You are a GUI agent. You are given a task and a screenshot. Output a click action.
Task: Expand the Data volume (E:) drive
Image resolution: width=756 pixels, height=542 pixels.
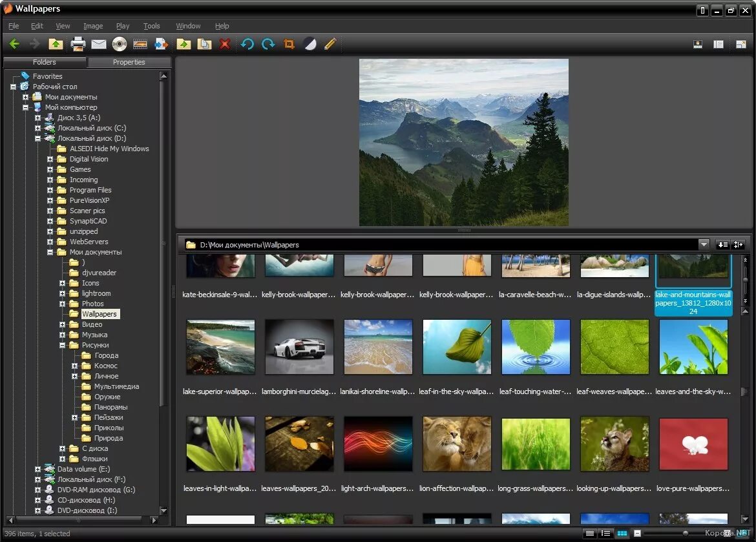pyautogui.click(x=37, y=469)
